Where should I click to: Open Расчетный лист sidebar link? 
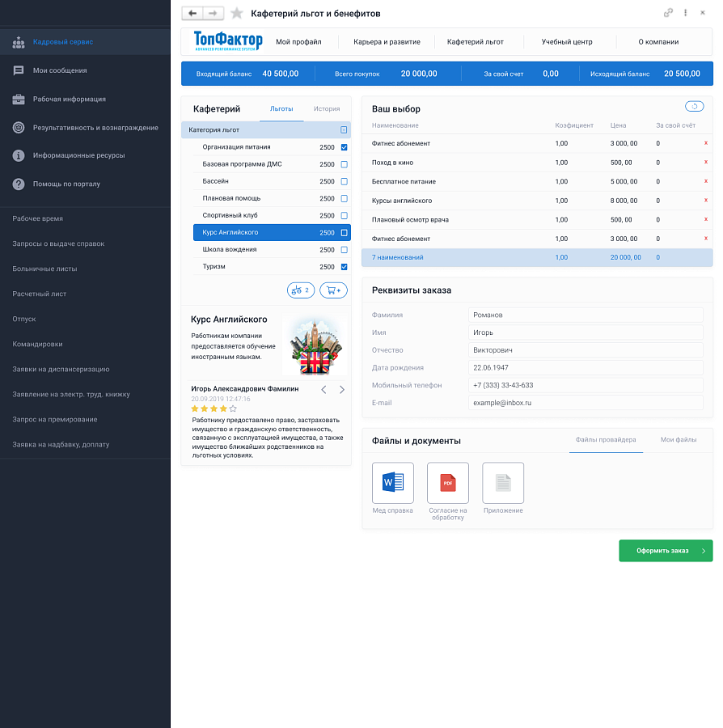(x=40, y=294)
